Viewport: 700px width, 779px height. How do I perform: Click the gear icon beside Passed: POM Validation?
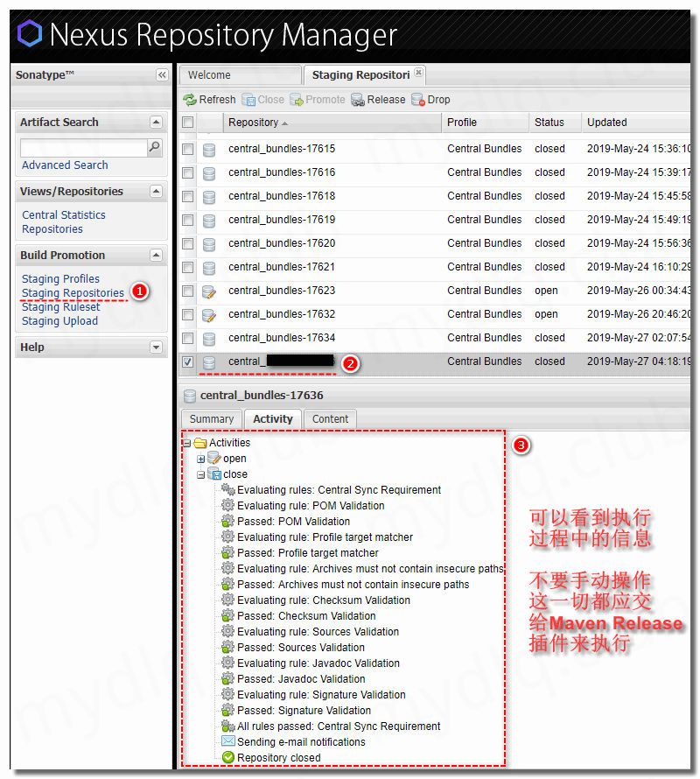[228, 521]
